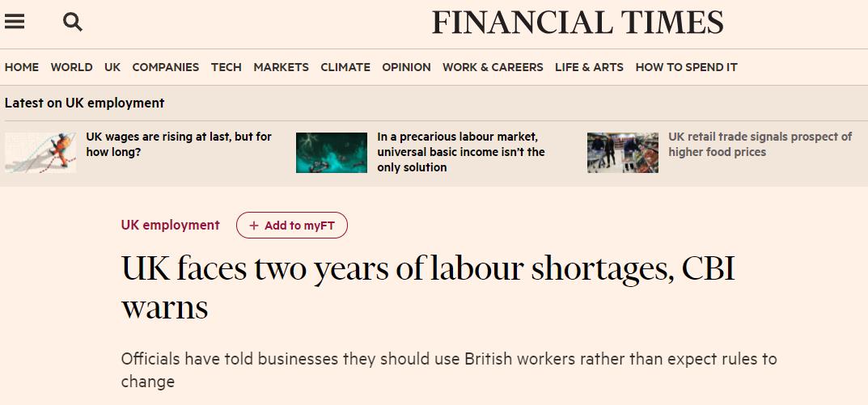The height and width of the screenshot is (405, 868).
Task: Go to the Opinion section
Action: [x=406, y=67]
